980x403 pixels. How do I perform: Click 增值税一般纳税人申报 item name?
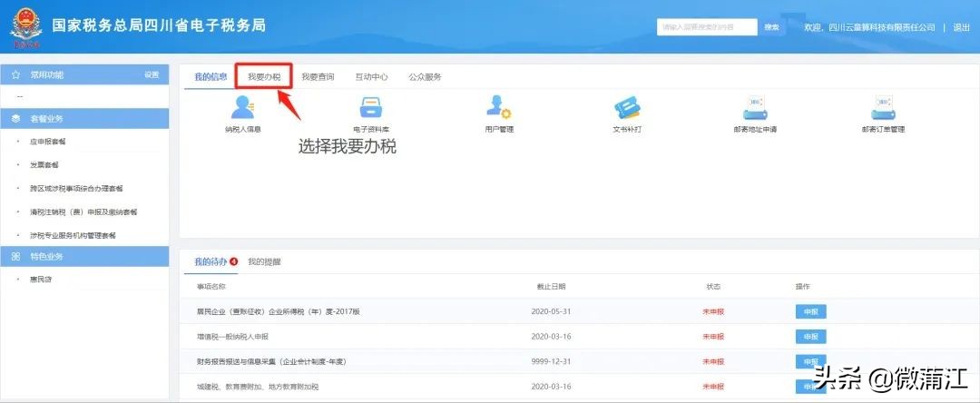pos(232,336)
